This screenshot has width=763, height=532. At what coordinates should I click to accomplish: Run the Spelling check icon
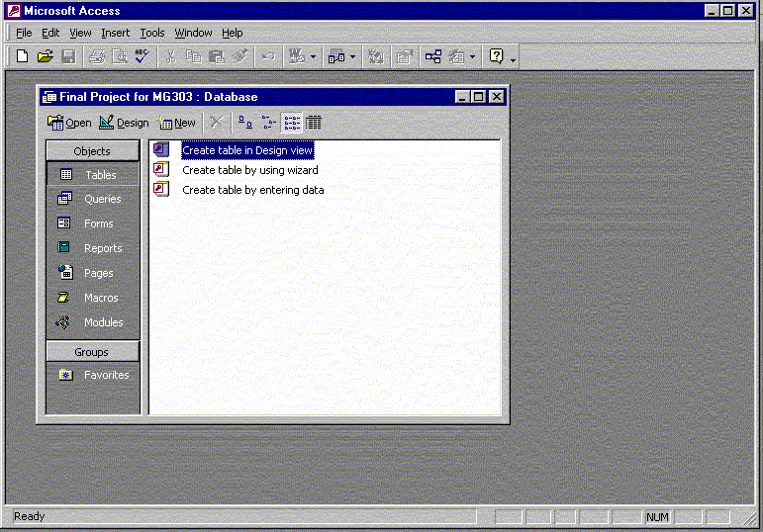click(142, 57)
